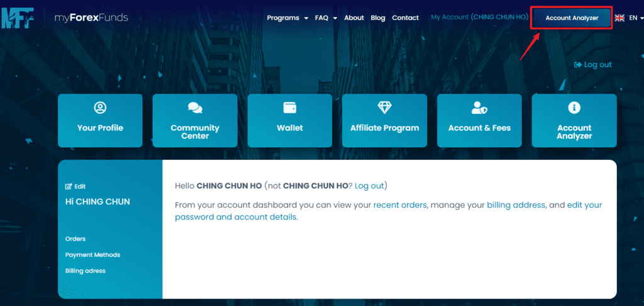The width and height of the screenshot is (644, 306).
Task: Select Payment Methods in sidebar
Action: click(92, 255)
